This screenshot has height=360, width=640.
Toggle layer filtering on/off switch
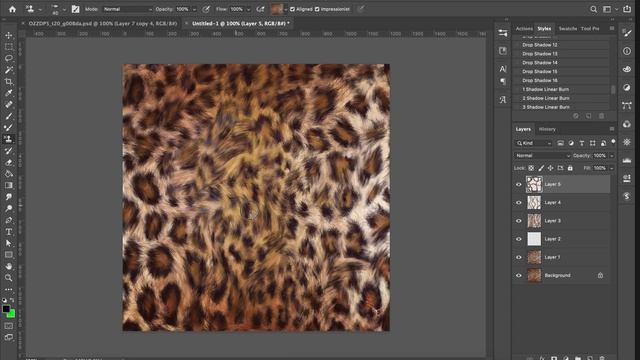[x=613, y=142]
